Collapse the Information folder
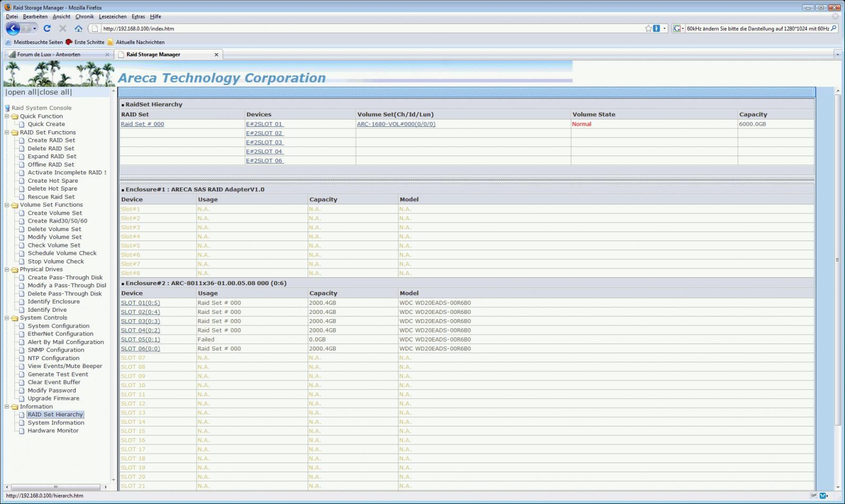 click(7, 407)
